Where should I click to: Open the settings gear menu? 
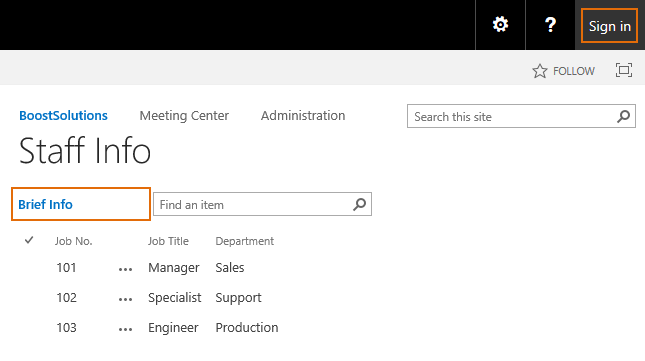click(x=500, y=25)
